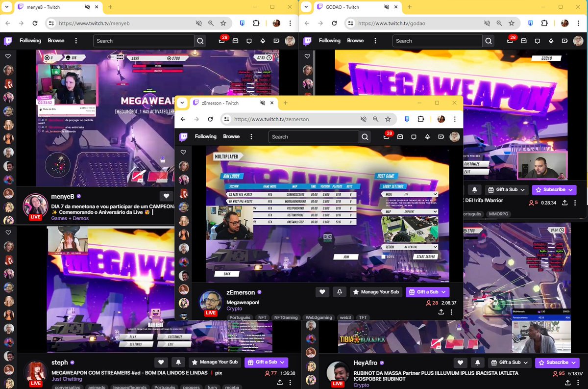Image resolution: width=588 pixels, height=389 pixels.
Task: Open more options dots on GODAO channel
Action: click(x=575, y=203)
